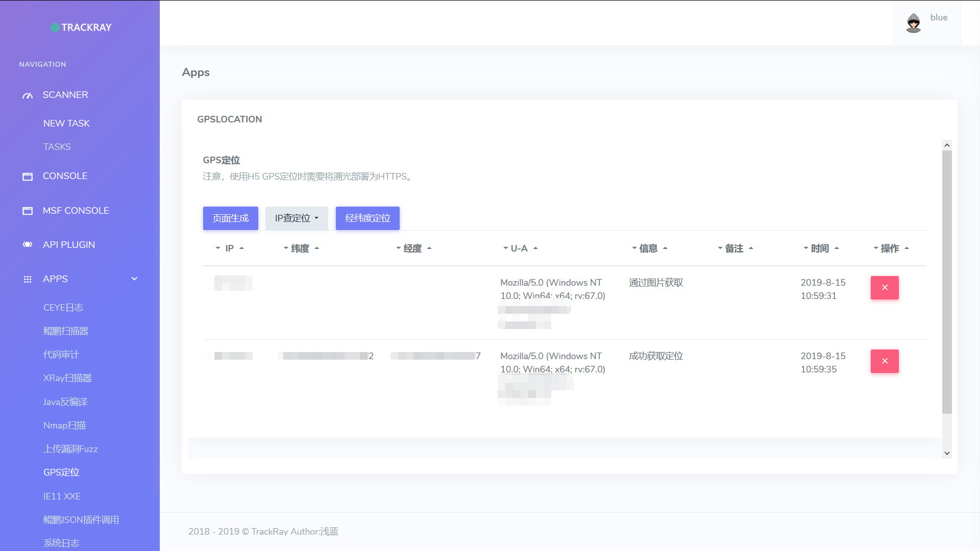
Task: Open the Nmap扫描 app menu item
Action: click(x=64, y=425)
